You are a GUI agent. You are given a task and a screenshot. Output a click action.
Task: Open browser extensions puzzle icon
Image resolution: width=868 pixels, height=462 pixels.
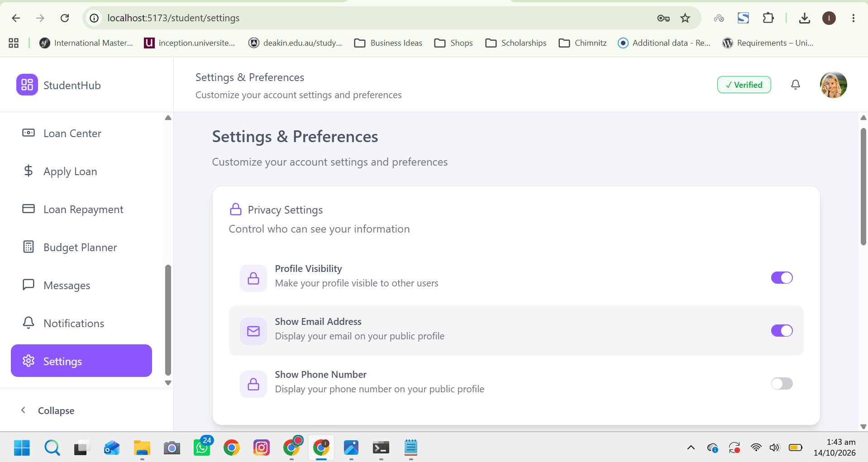coord(768,18)
